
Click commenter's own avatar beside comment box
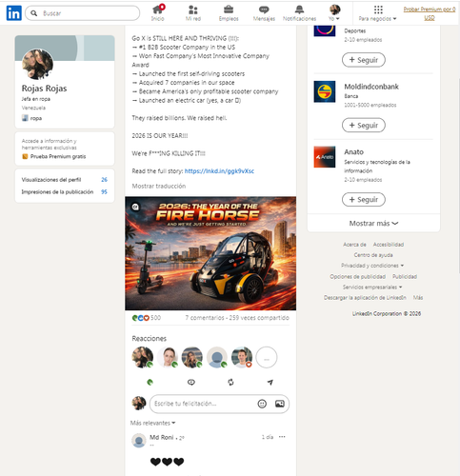tap(139, 403)
